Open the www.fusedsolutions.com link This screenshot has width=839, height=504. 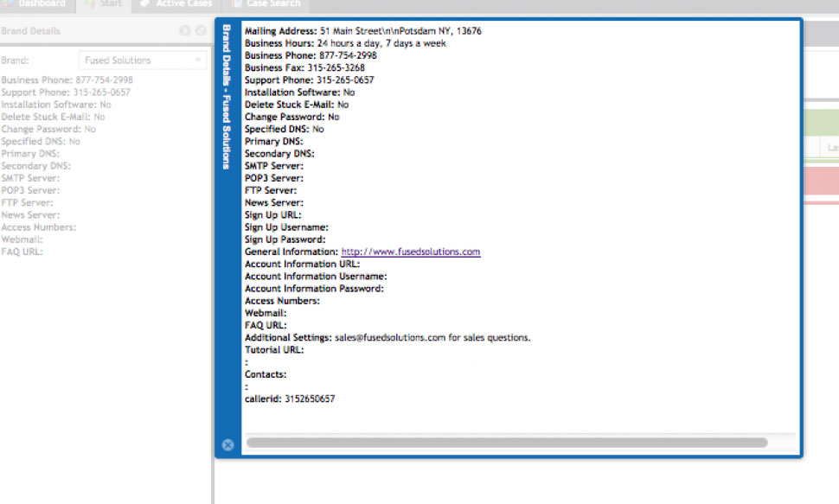pos(411,252)
